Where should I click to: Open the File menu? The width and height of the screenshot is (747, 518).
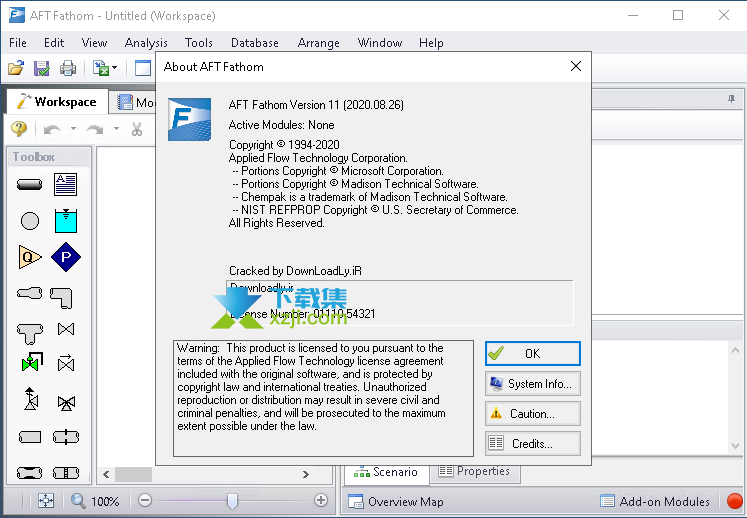[18, 43]
